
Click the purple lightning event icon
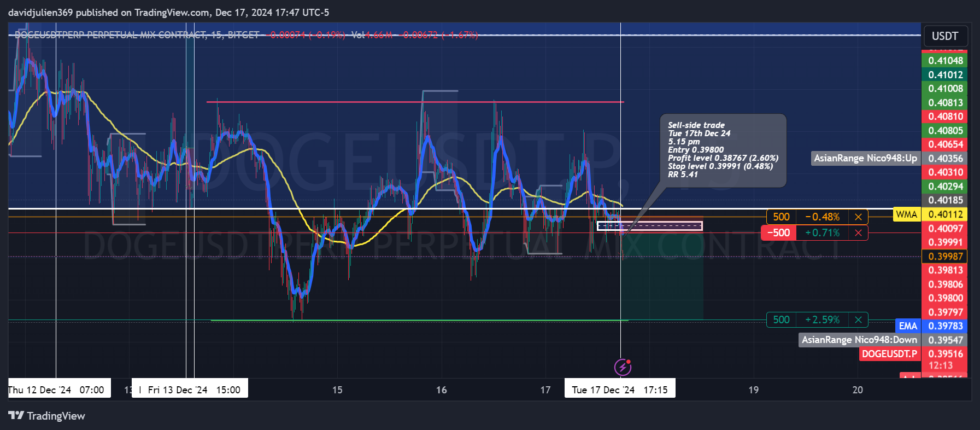pos(623,367)
